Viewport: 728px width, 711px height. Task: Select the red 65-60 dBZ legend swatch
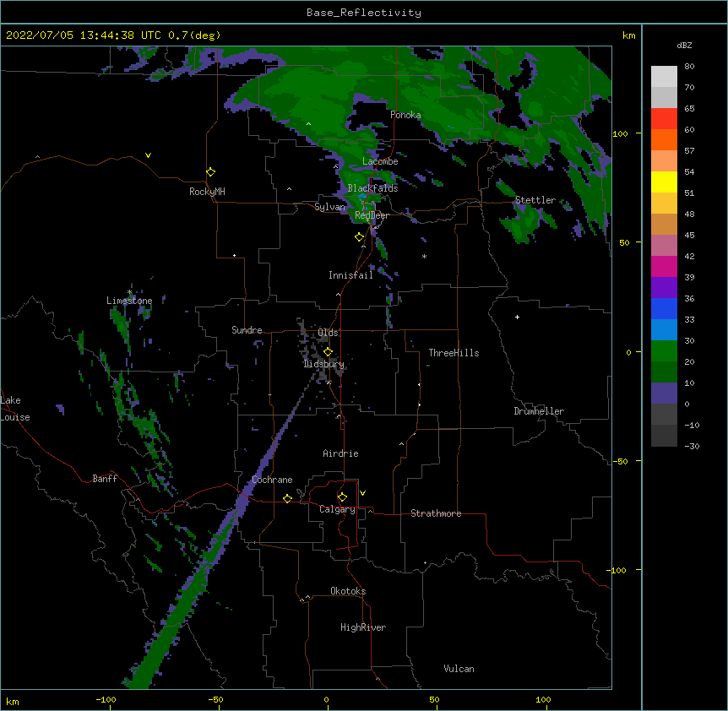[x=664, y=119]
